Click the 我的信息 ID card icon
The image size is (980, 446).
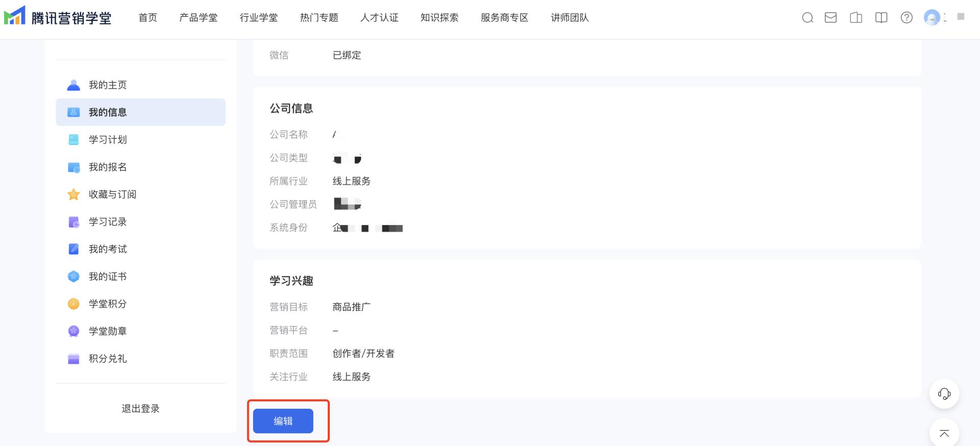point(73,112)
